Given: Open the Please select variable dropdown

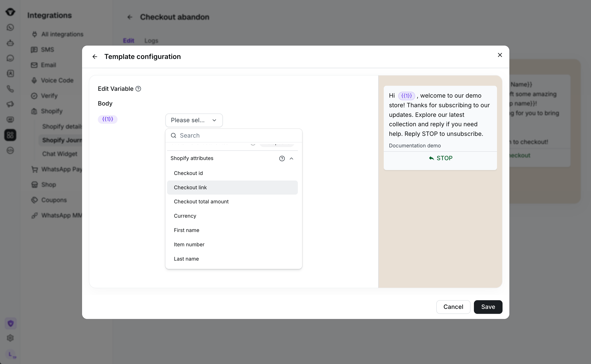Looking at the screenshot, I should (x=194, y=120).
